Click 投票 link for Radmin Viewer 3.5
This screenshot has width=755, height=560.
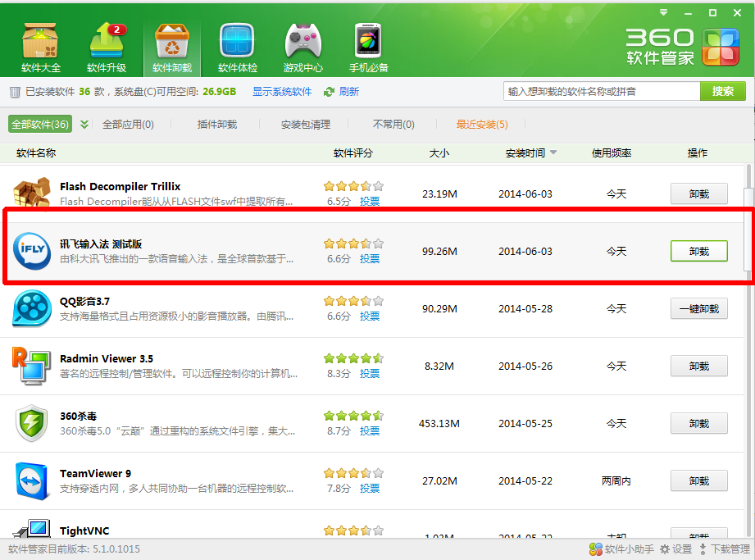pyautogui.click(x=370, y=373)
